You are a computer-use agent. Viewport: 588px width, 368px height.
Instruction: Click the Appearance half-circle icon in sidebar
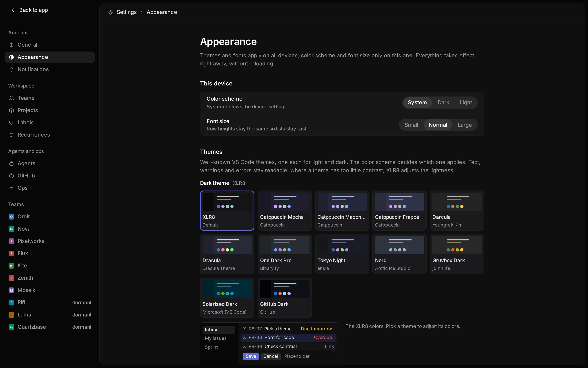coord(11,57)
